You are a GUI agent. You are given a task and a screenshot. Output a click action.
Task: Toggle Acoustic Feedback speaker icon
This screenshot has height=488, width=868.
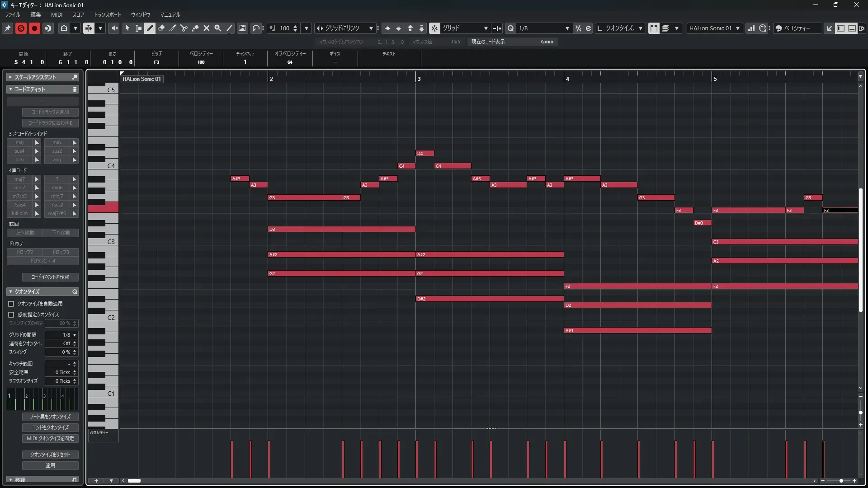[113, 28]
